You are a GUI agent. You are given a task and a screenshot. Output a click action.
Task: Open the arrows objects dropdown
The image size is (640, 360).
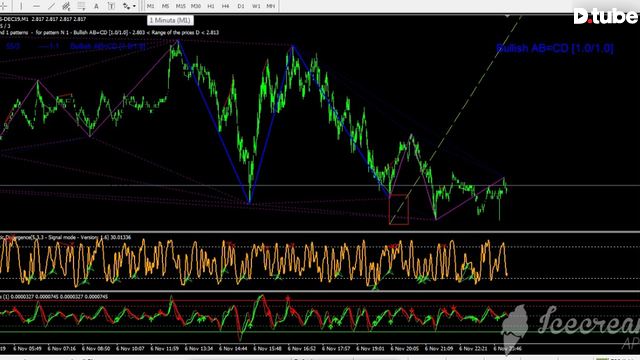pyautogui.click(x=129, y=6)
